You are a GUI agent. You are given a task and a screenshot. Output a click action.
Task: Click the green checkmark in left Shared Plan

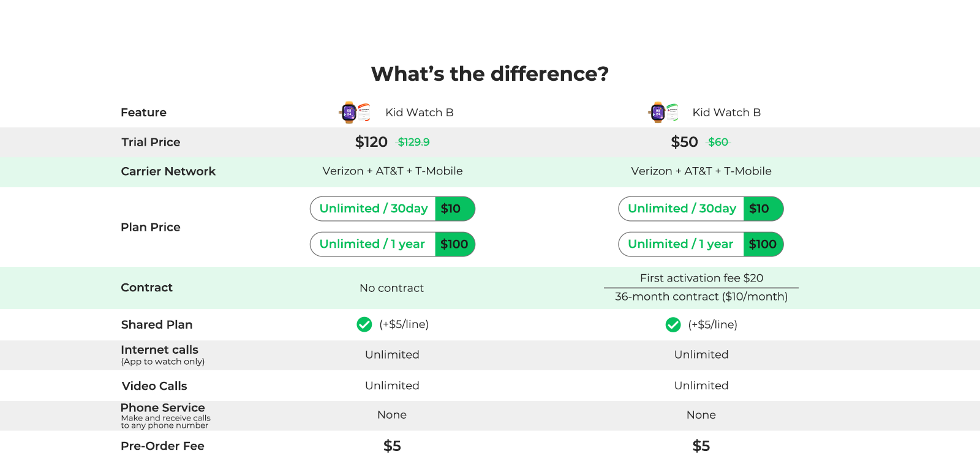pyautogui.click(x=364, y=324)
